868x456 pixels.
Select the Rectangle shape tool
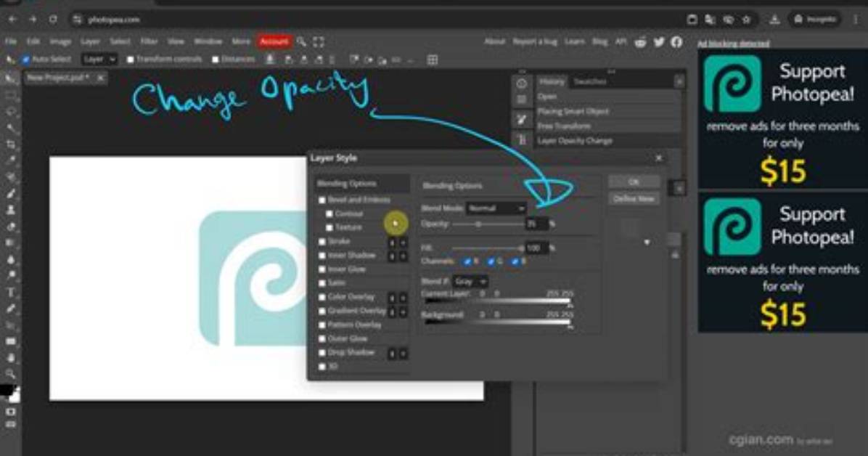click(10, 341)
